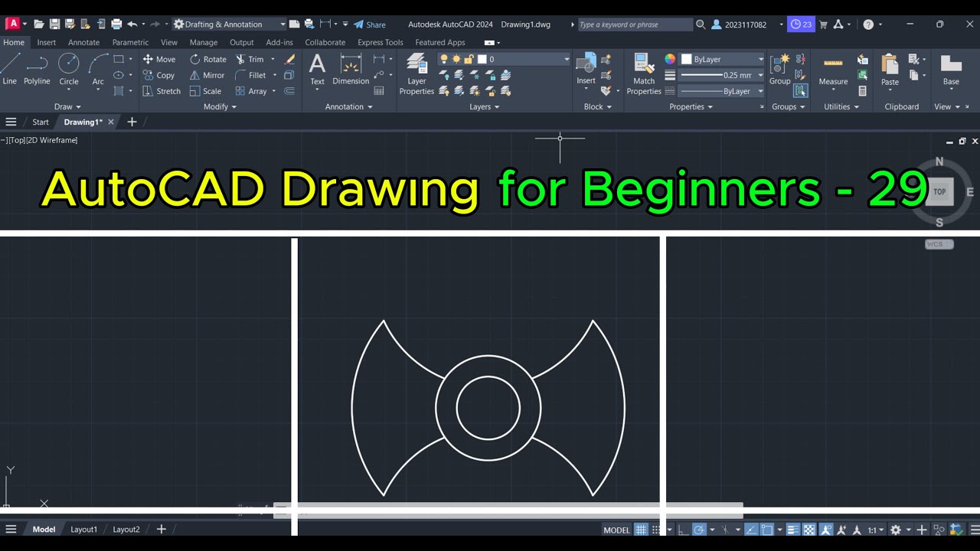
Task: Click the Share button
Action: click(370, 24)
